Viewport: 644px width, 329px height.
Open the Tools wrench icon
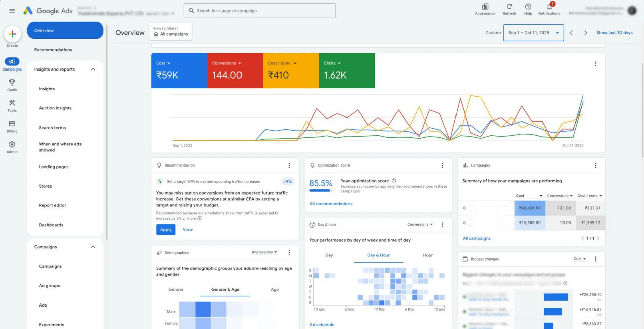12,103
